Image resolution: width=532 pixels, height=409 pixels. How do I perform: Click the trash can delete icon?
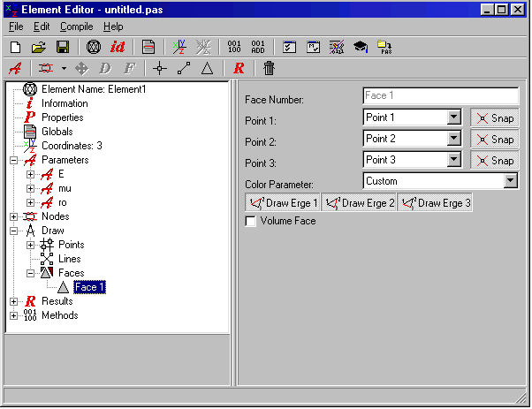pyautogui.click(x=269, y=68)
